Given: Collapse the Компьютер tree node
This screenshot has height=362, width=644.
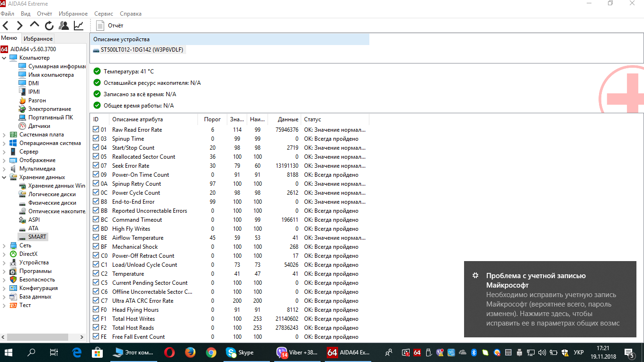Looking at the screenshot, I should coord(4,58).
